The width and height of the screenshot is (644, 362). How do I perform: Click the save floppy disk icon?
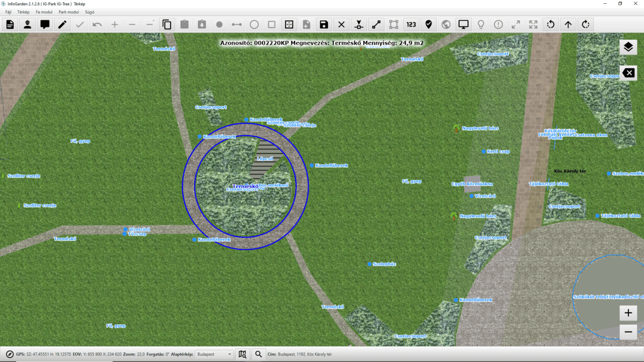324,24
